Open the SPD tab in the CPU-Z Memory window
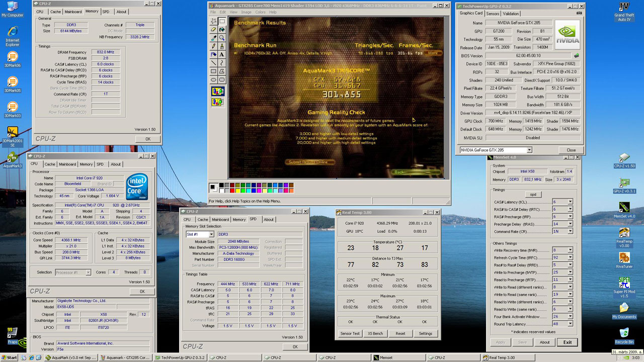 (106, 12)
